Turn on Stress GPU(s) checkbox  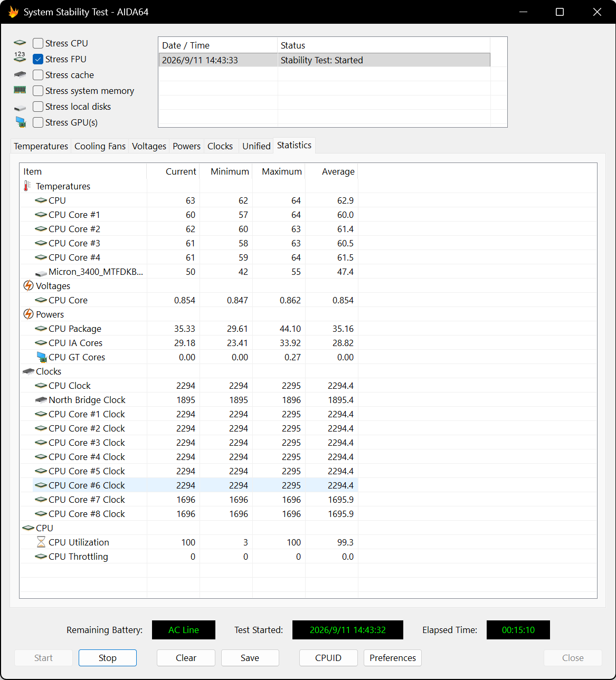38,122
